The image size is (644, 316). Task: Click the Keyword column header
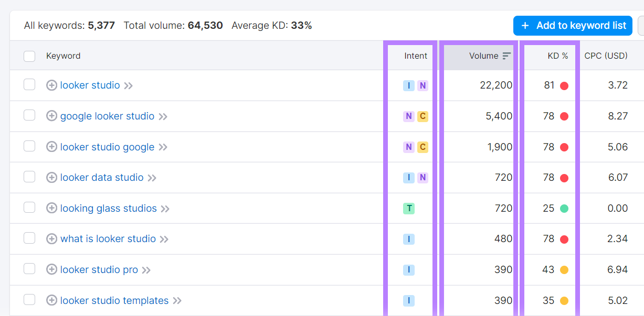coord(63,56)
